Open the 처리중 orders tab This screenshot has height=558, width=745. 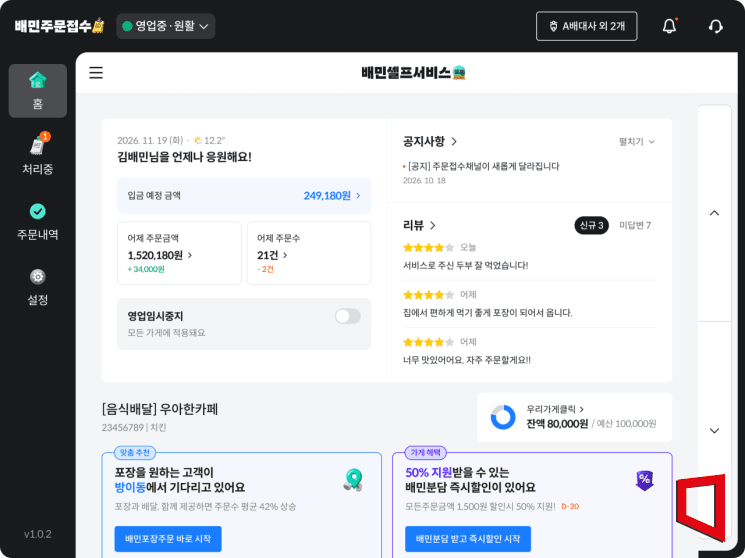pos(38,154)
